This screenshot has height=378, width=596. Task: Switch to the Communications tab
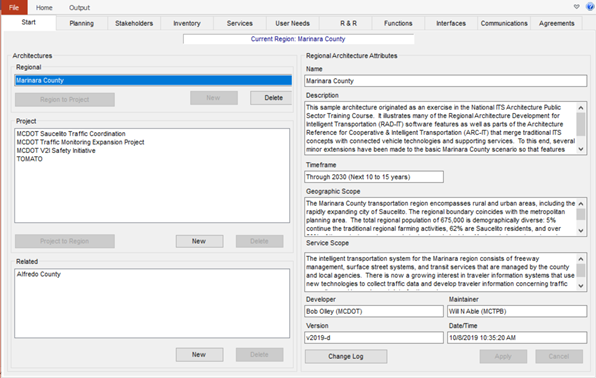click(x=504, y=23)
